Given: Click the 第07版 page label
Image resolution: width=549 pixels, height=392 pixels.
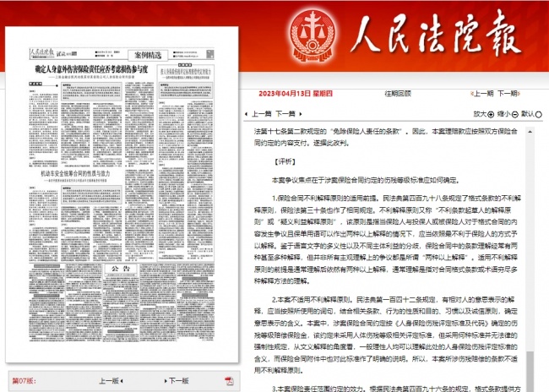Looking at the screenshot, I should tap(24, 381).
